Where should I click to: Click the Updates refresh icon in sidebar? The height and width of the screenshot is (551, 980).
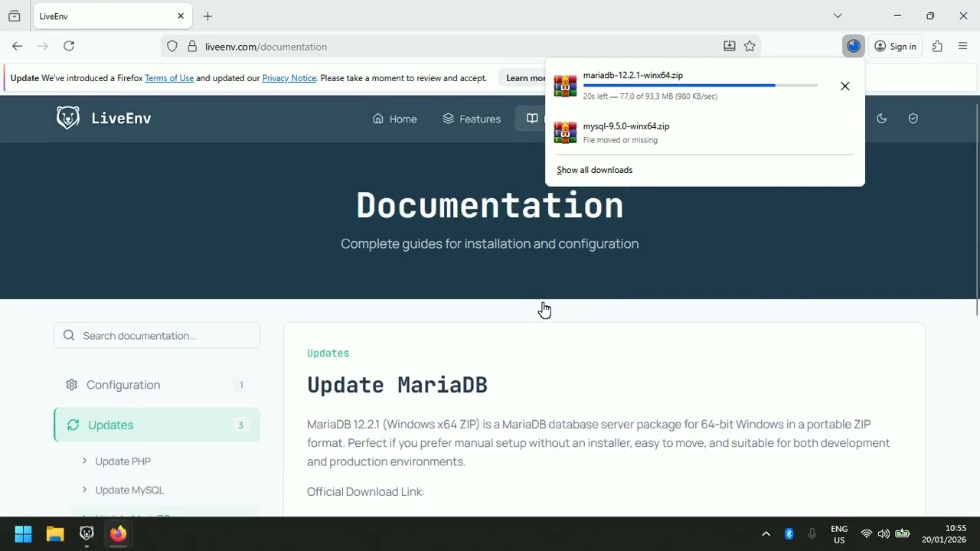(x=73, y=425)
